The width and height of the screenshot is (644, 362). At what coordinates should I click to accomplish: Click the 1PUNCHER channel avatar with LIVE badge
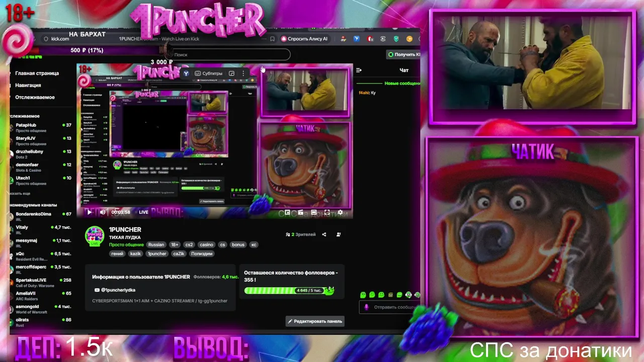click(95, 236)
